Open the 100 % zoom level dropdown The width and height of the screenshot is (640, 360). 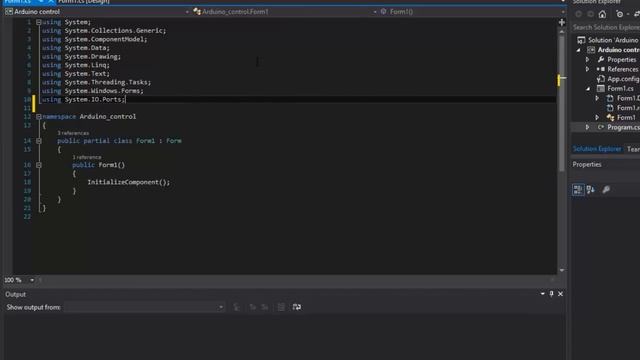pos(32,280)
